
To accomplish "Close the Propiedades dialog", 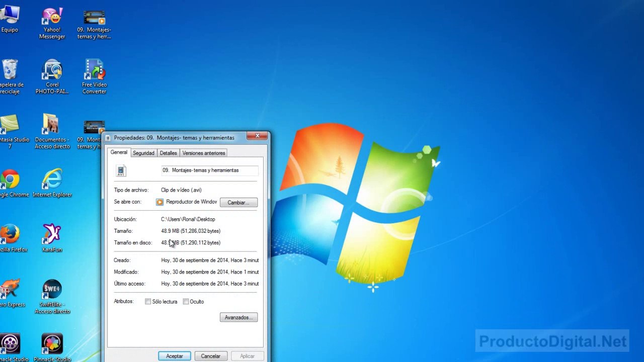I will click(x=257, y=136).
